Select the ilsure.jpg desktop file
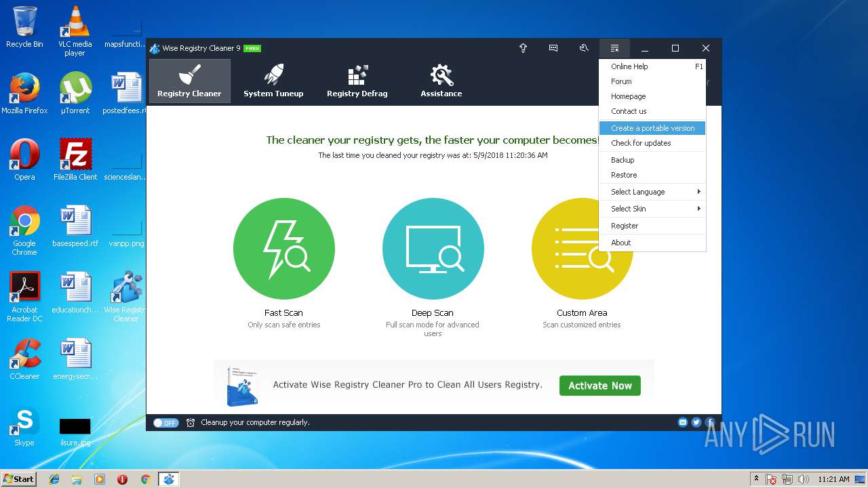 tap(75, 432)
